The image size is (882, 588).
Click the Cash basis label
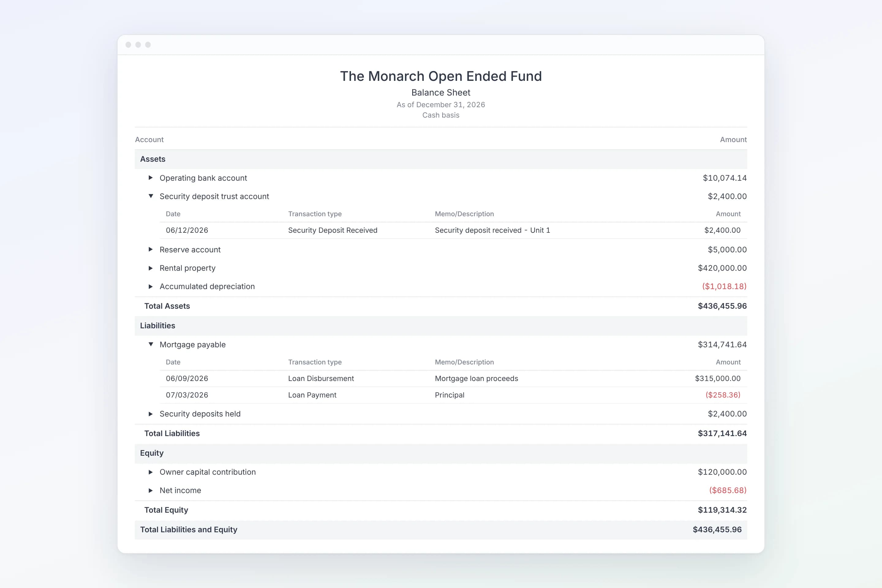[x=441, y=115]
